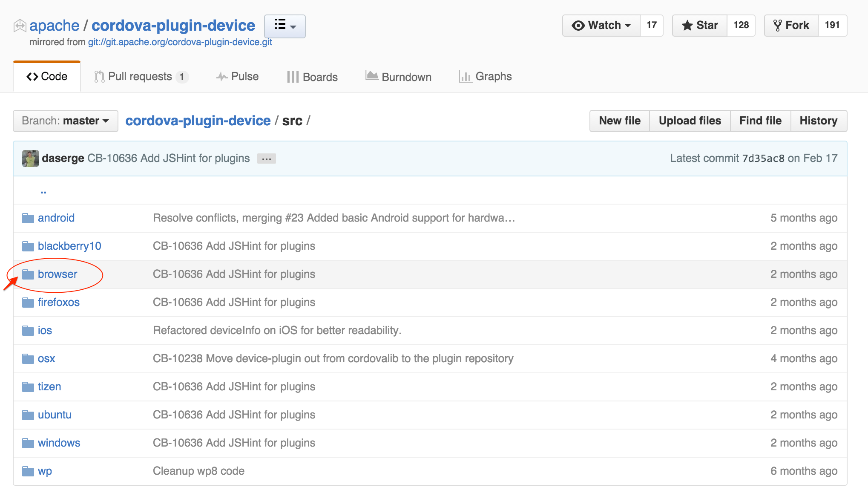Open cordova-plugin-device repository title link

point(173,26)
